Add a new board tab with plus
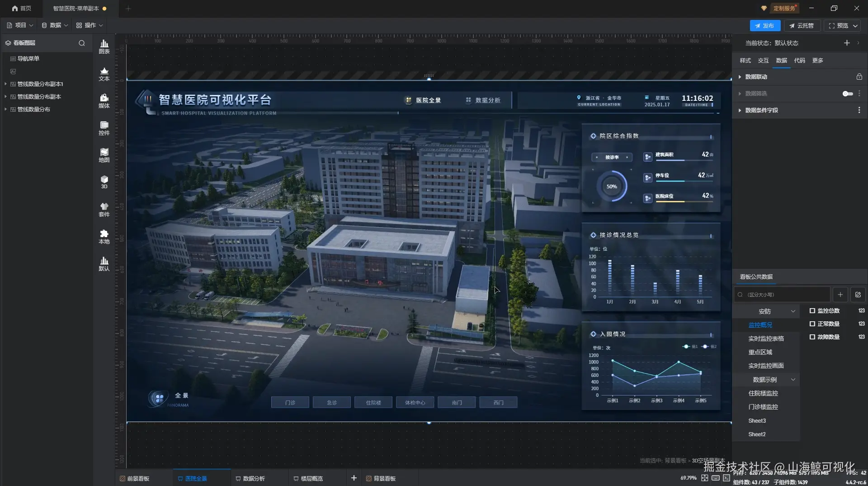Image resolution: width=868 pixels, height=486 pixels. click(354, 478)
